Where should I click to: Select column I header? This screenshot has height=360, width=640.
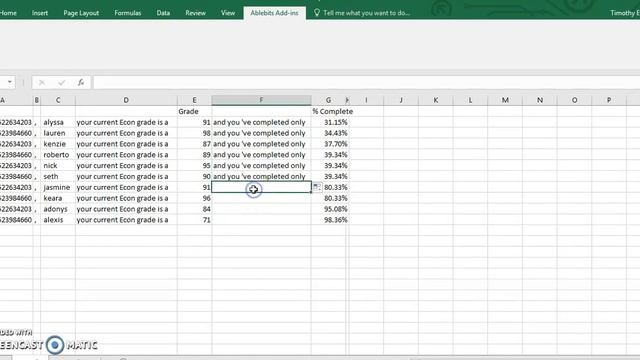coord(366,100)
